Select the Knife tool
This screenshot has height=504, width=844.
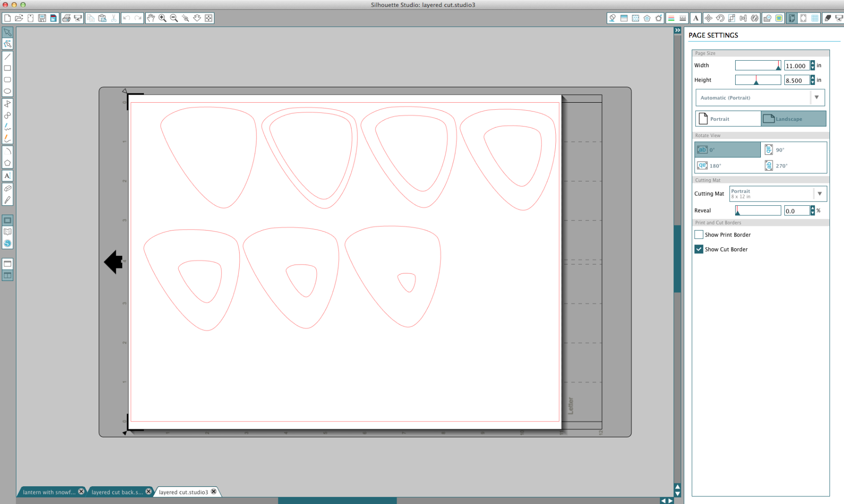pyautogui.click(x=7, y=200)
